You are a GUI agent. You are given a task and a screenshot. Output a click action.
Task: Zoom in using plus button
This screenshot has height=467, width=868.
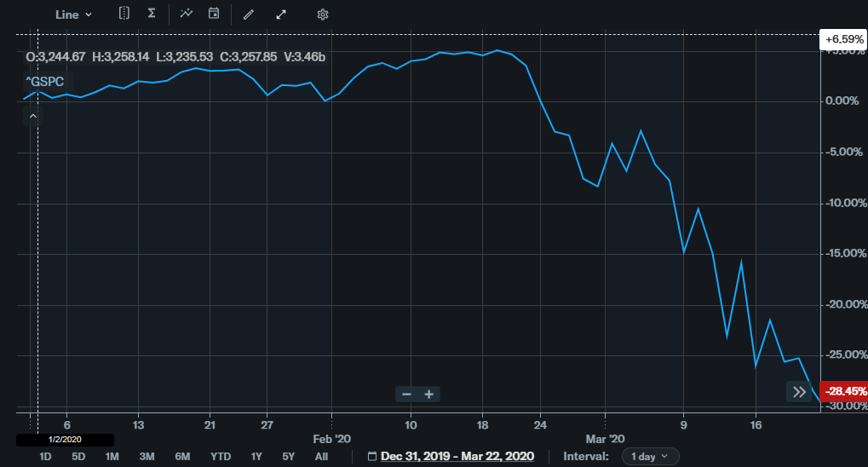[429, 394]
